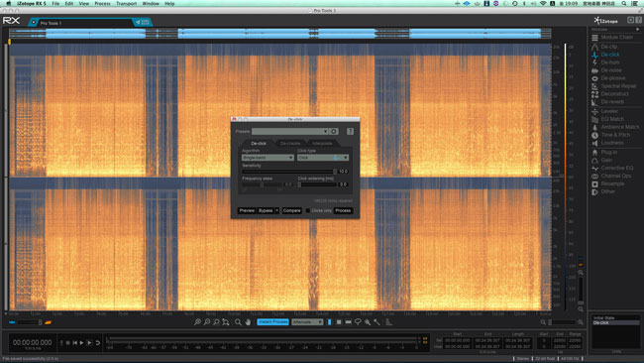Select De-click entry in history list
This screenshot has width=644, height=363.
tap(615, 323)
